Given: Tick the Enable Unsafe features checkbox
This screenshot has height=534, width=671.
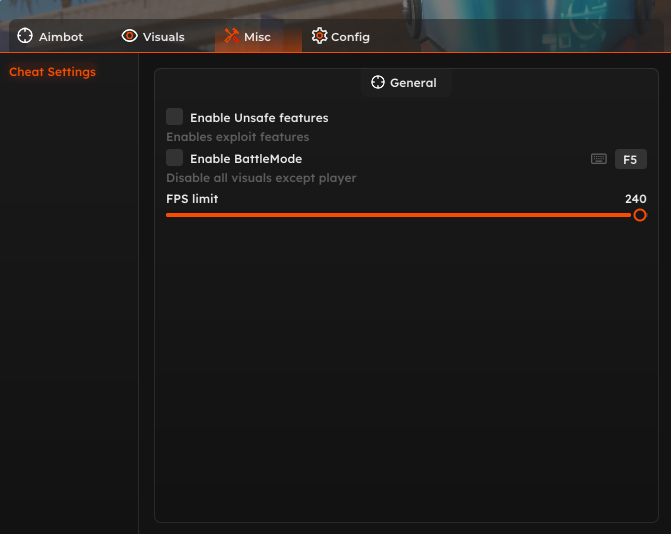Looking at the screenshot, I should click(175, 117).
